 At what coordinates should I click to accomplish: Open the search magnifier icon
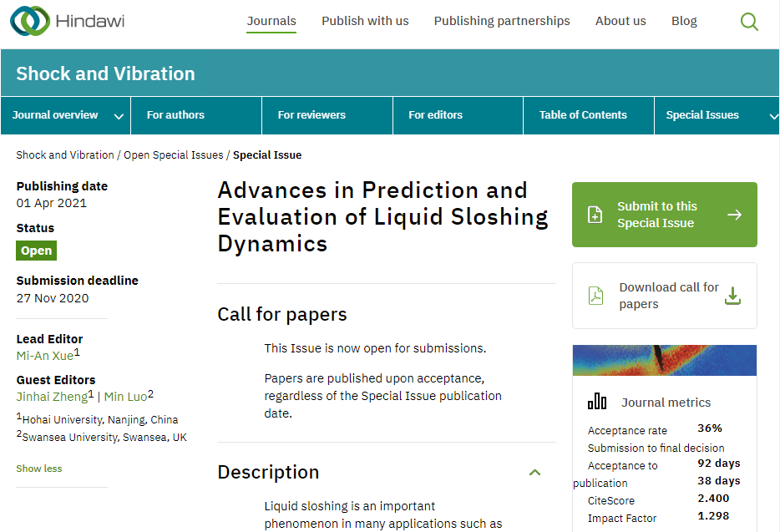pyautogui.click(x=749, y=22)
